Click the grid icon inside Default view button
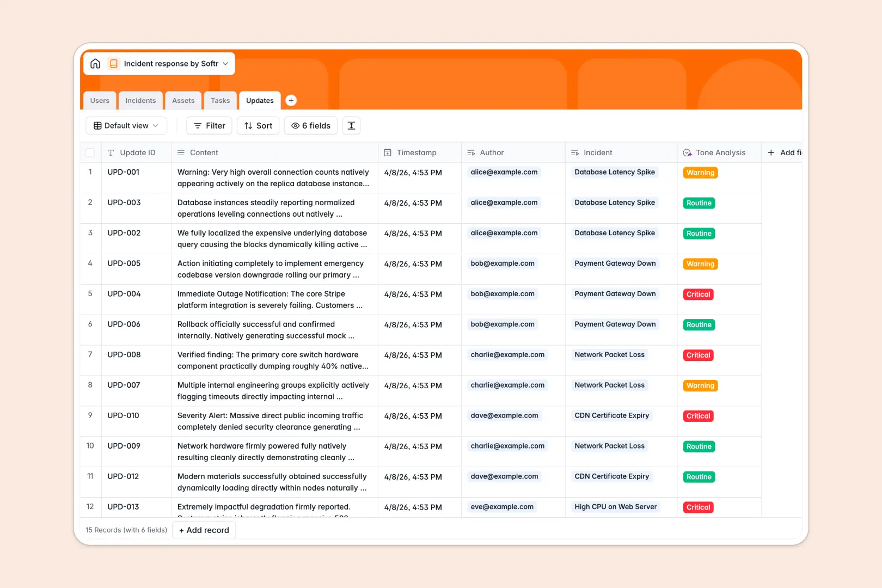The width and height of the screenshot is (882, 588). [97, 125]
